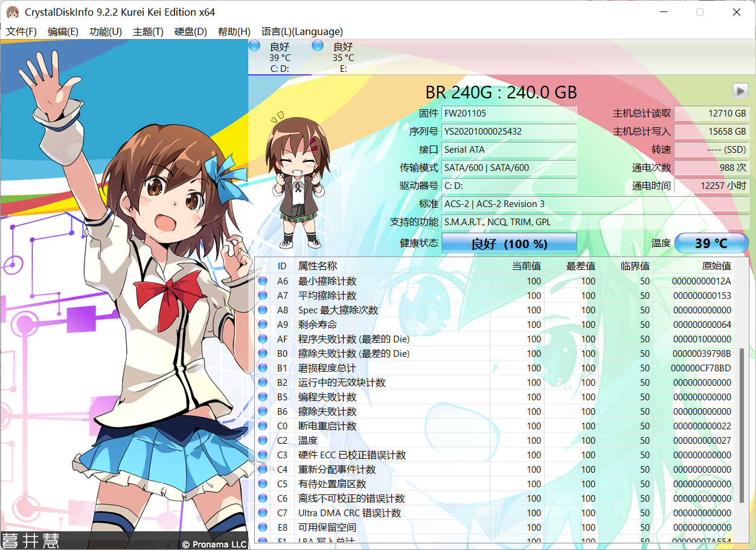Click status orb for attribute C6 row
Screen dimensions: 756x550
pos(263,498)
